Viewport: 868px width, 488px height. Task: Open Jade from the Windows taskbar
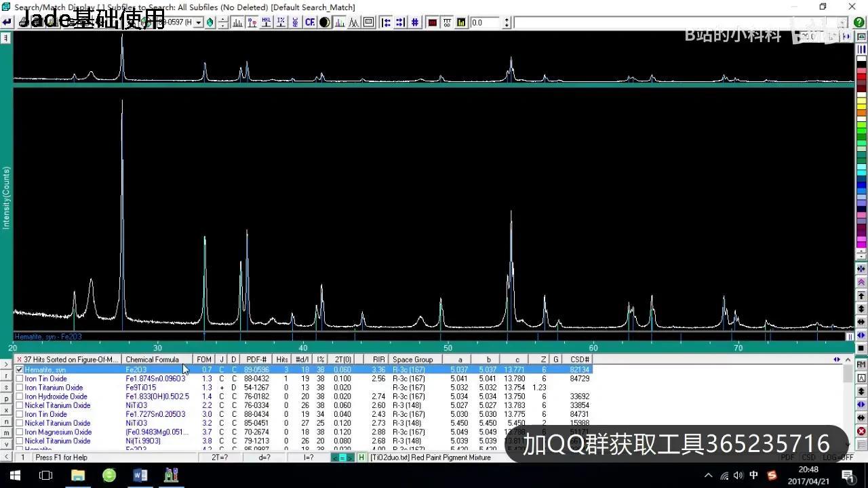(x=171, y=475)
